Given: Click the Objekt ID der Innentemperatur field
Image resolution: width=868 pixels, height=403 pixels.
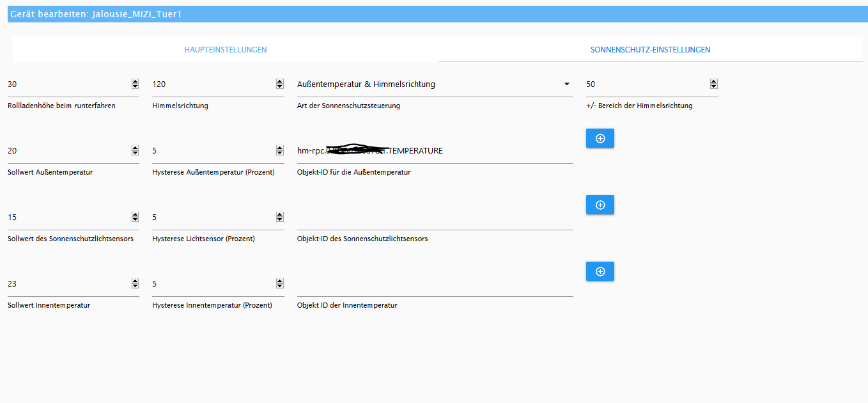Looking at the screenshot, I should tap(435, 283).
